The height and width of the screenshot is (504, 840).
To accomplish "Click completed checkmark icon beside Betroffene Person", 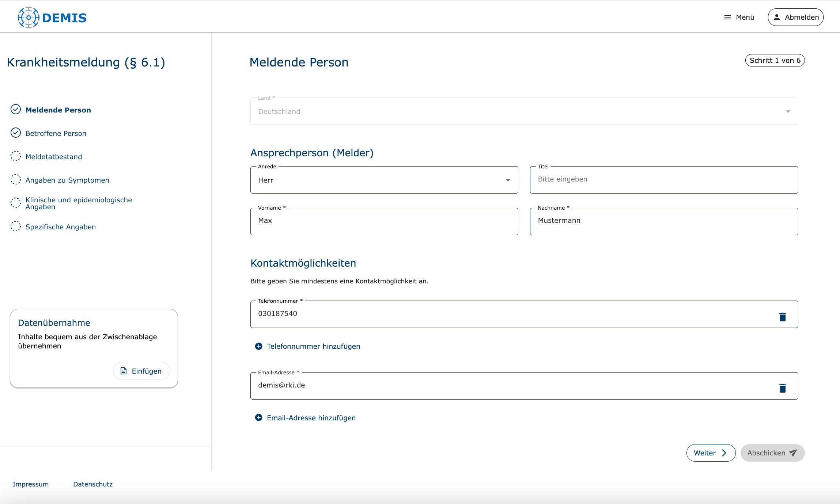I will pos(16,133).
